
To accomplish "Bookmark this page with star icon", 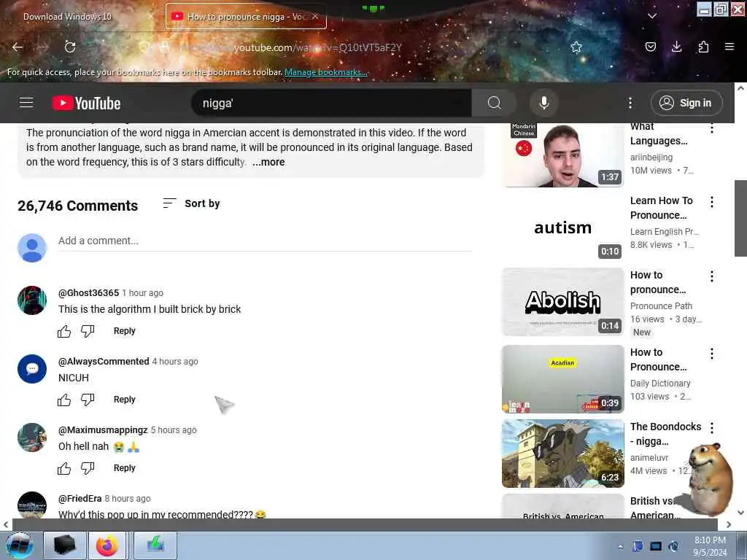I will (576, 47).
